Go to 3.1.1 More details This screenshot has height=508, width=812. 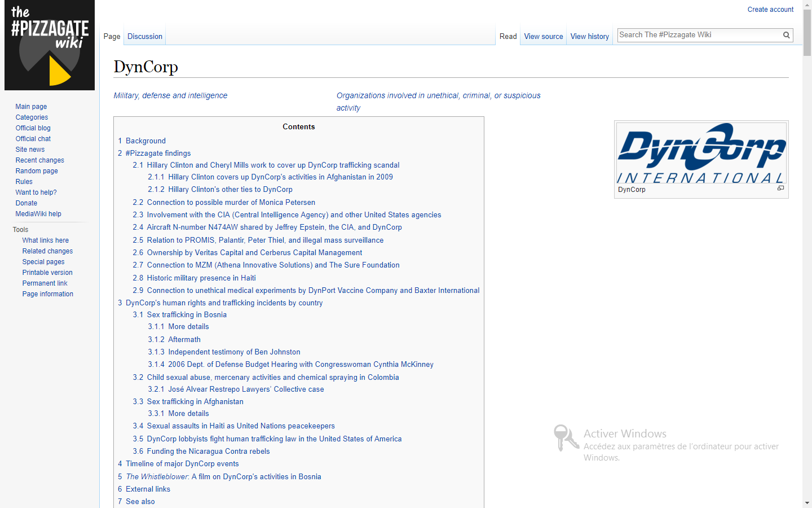coord(178,327)
